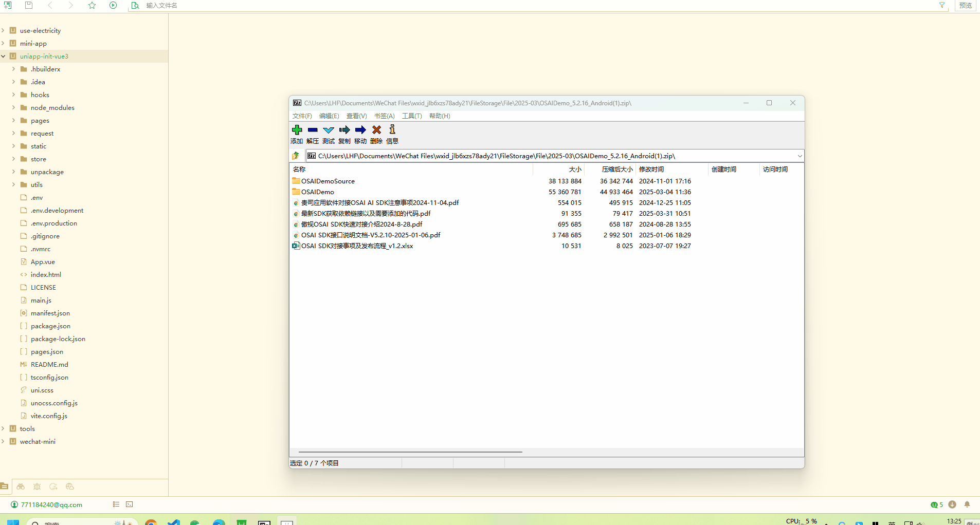Click the Test (测试) checkmark icon
Screen dimensions: 980x525
click(329, 130)
